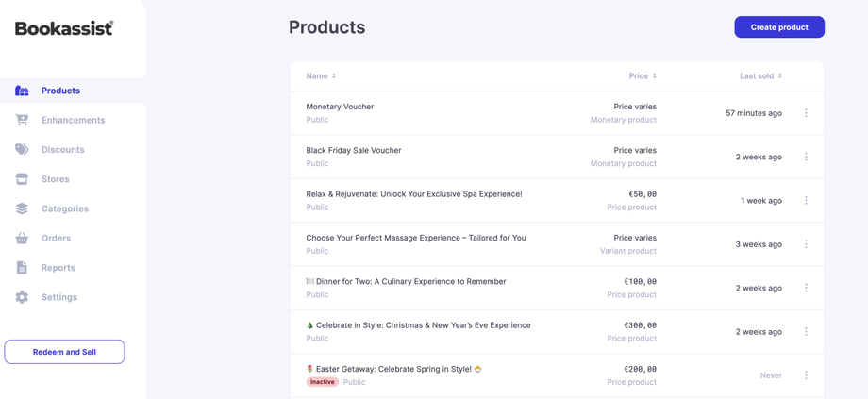Click the Stores shop icon
Viewport: 868px width, 399px height.
(22, 179)
